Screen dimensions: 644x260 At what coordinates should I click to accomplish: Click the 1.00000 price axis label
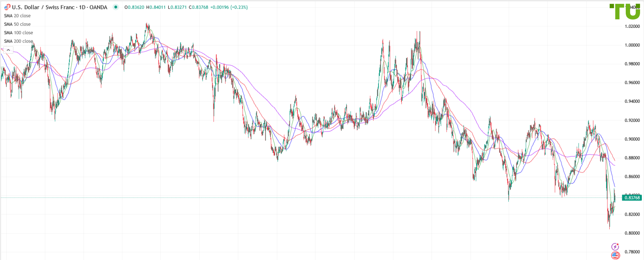coord(632,45)
